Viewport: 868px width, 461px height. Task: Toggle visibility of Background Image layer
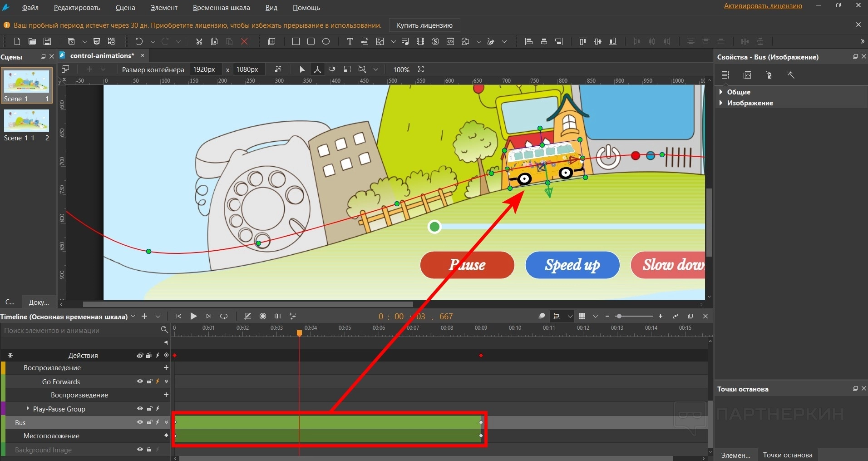click(x=140, y=450)
